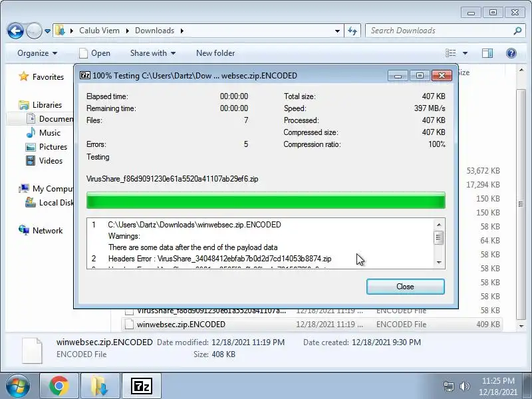Click down arrow of messages list scrollbar
The image size is (532, 399).
click(x=439, y=262)
